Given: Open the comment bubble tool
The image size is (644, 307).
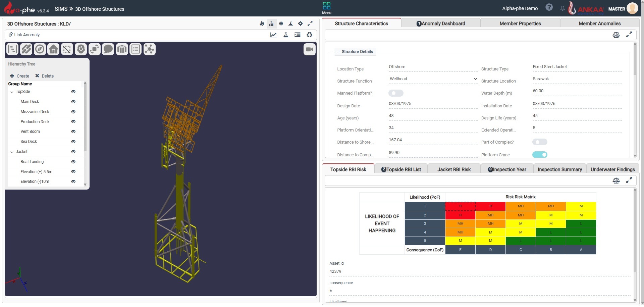Looking at the screenshot, I should (x=108, y=49).
